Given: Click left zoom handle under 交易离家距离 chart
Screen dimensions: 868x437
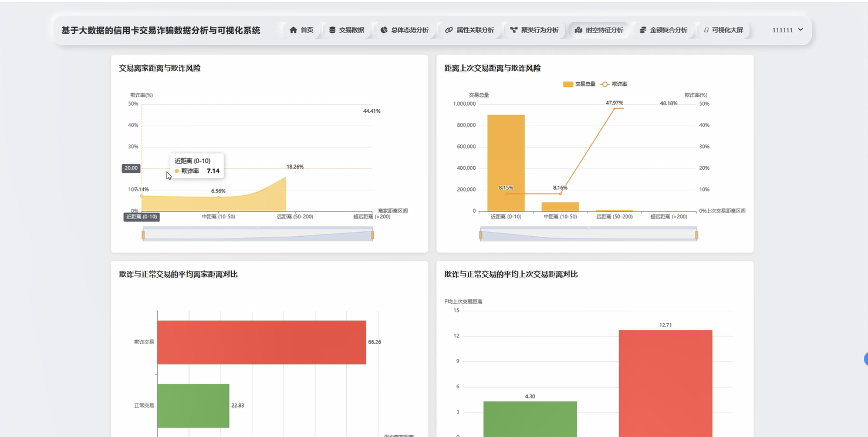Looking at the screenshot, I should click(143, 235).
